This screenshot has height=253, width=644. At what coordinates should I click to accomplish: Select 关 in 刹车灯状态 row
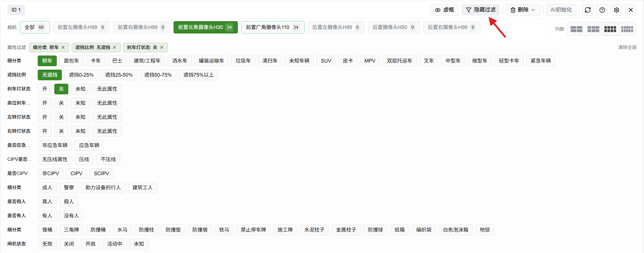coord(61,89)
